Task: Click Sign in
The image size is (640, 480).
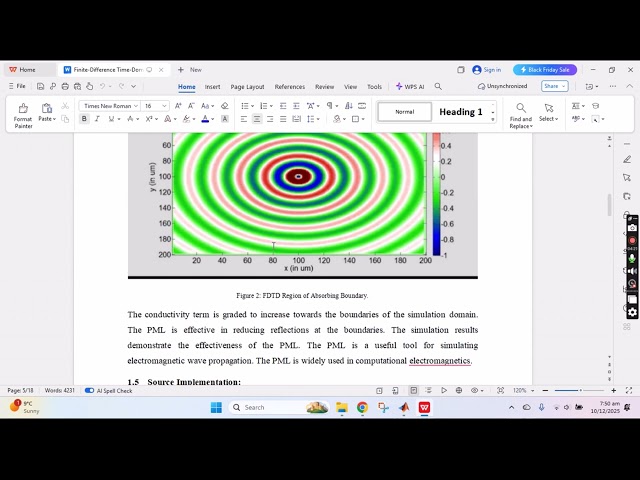Action: 487,70
